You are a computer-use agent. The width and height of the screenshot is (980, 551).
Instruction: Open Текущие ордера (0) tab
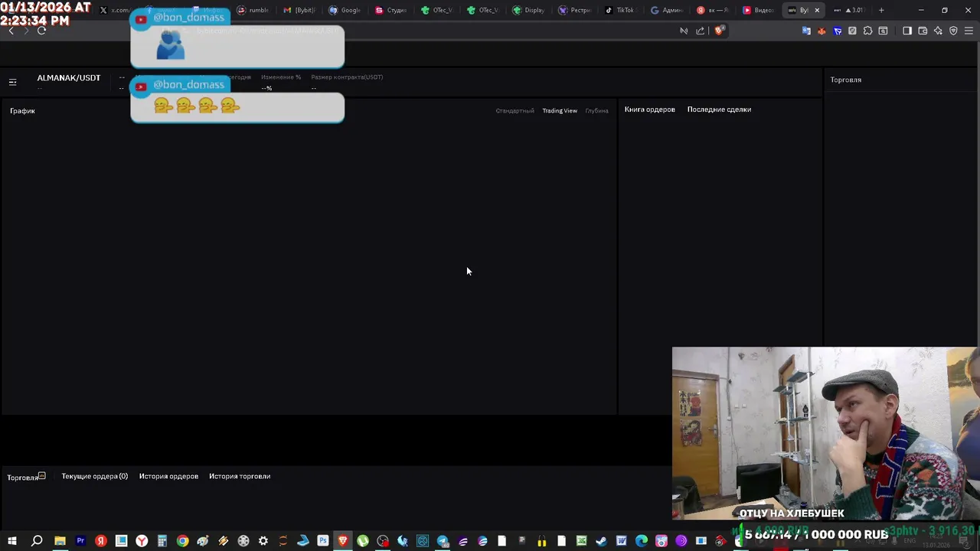[95, 476]
